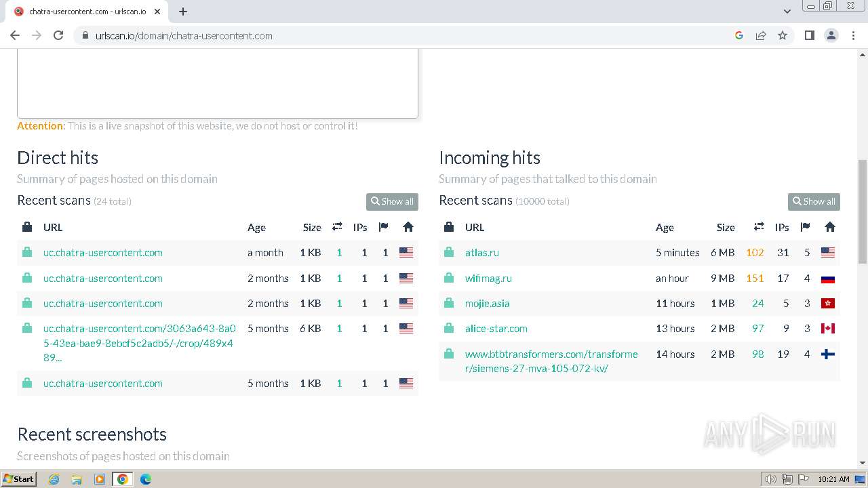Click the requests arrows column header in Direct hits
The image size is (868, 488).
point(337,227)
